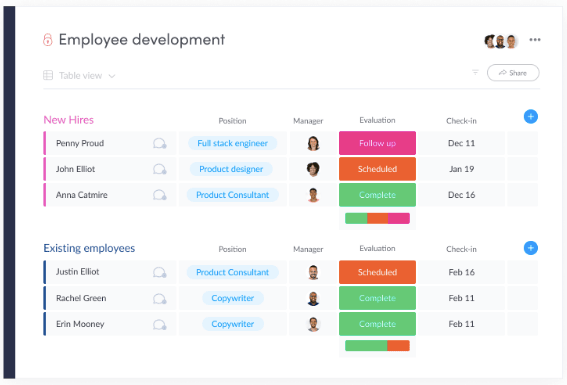Click the Anna Catmire name cell
The image size is (567, 385).
click(x=110, y=195)
